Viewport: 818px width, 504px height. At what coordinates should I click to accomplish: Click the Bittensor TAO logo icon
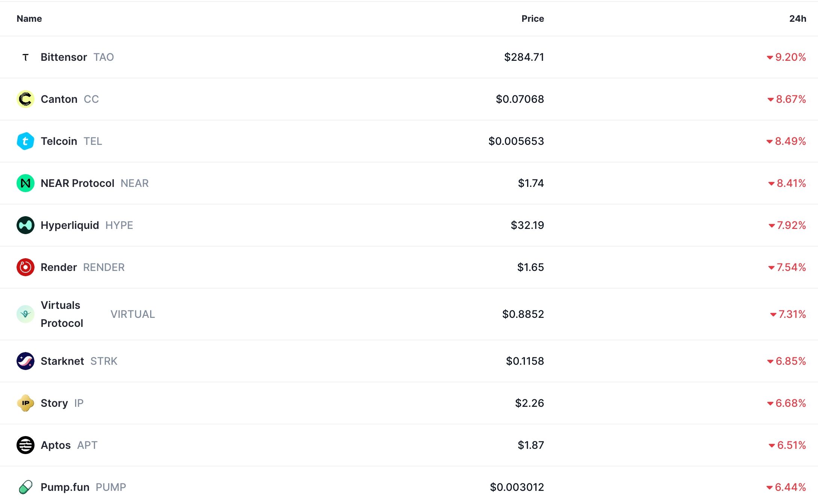25,57
